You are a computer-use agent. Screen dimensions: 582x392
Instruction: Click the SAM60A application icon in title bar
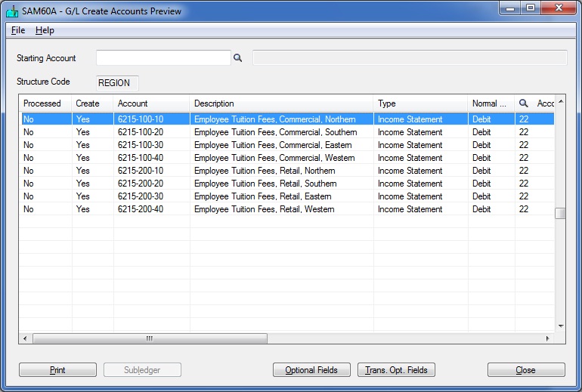[x=12, y=11]
